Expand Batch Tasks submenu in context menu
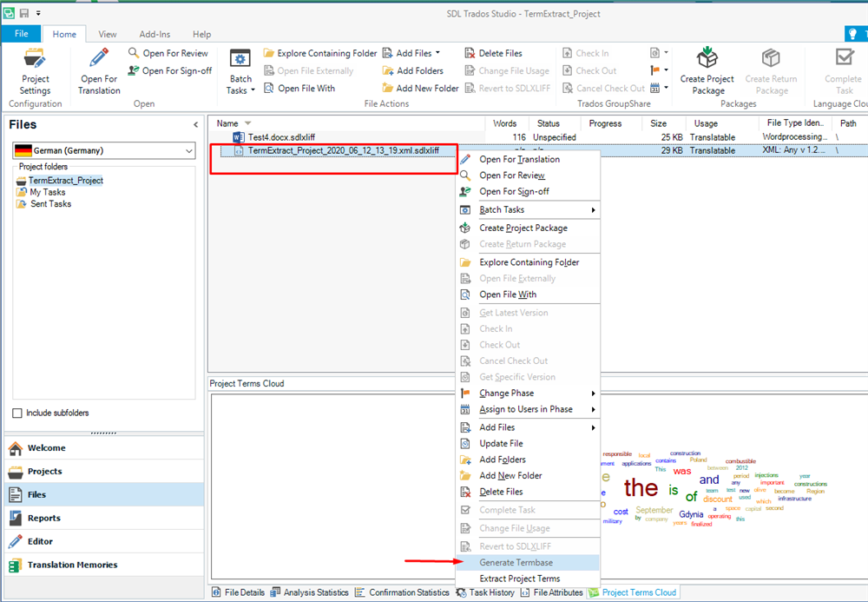 coord(528,209)
